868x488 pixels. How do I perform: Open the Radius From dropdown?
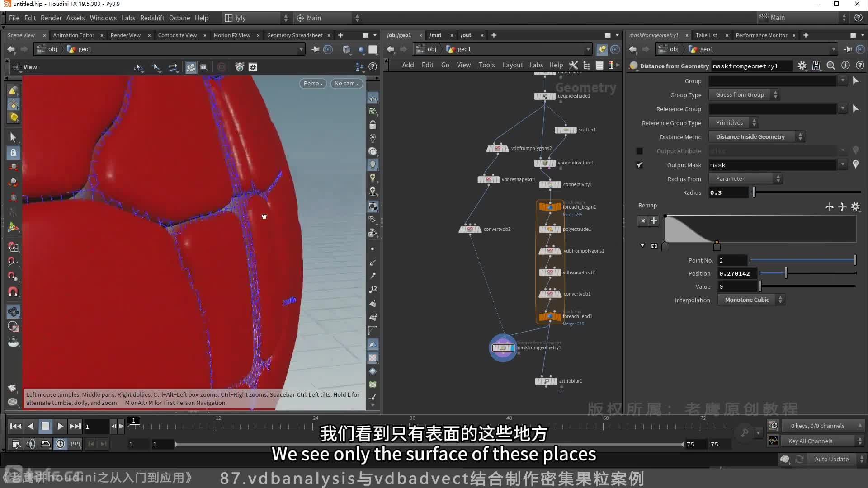(745, 179)
